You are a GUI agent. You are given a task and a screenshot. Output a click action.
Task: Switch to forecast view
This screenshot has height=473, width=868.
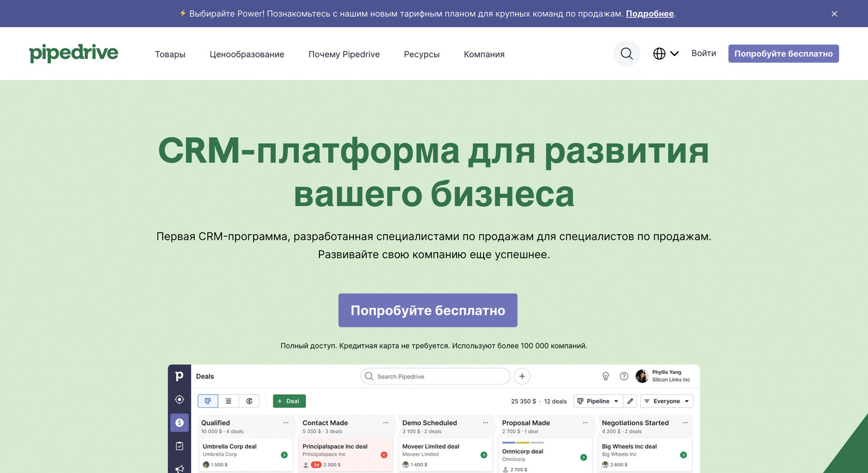(x=249, y=401)
